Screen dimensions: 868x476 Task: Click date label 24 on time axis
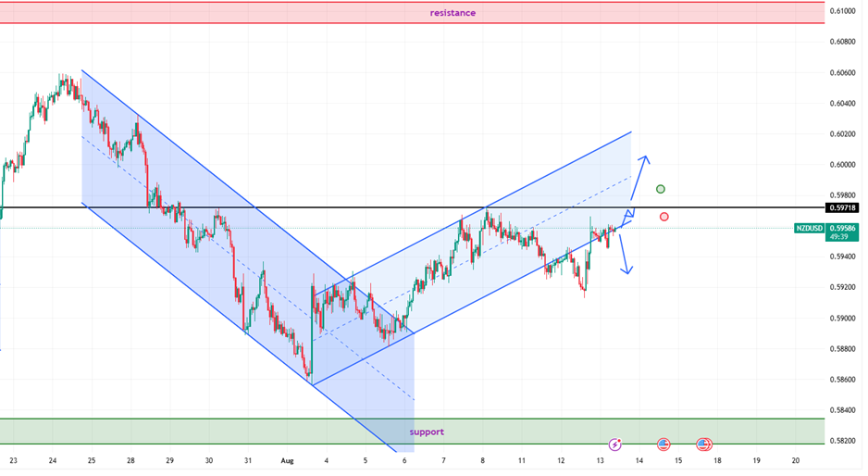(53, 460)
